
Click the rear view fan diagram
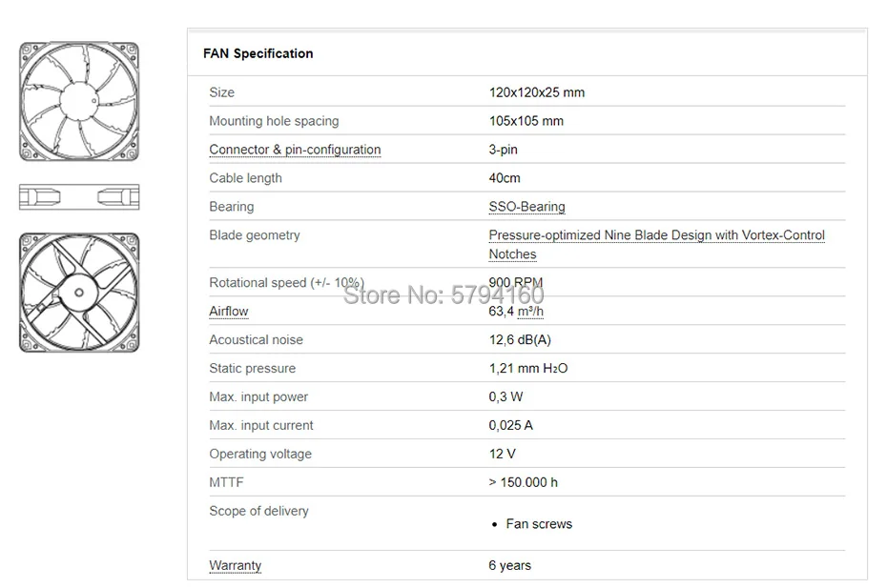coord(79,293)
